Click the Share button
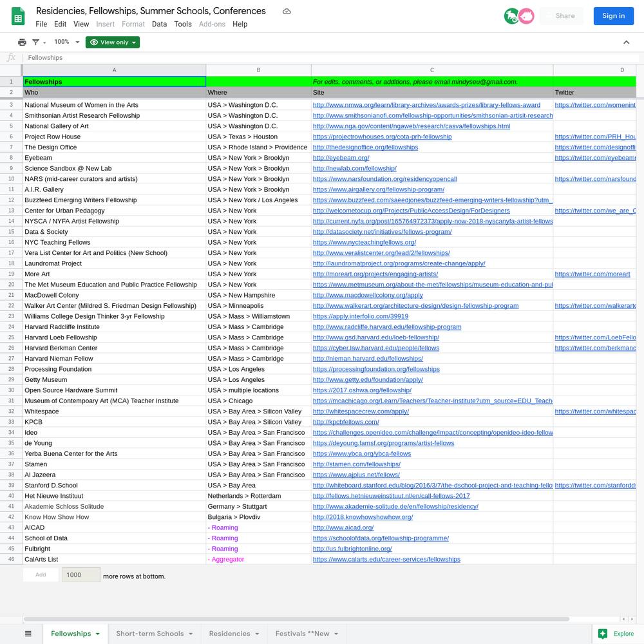644x644 pixels. click(562, 16)
